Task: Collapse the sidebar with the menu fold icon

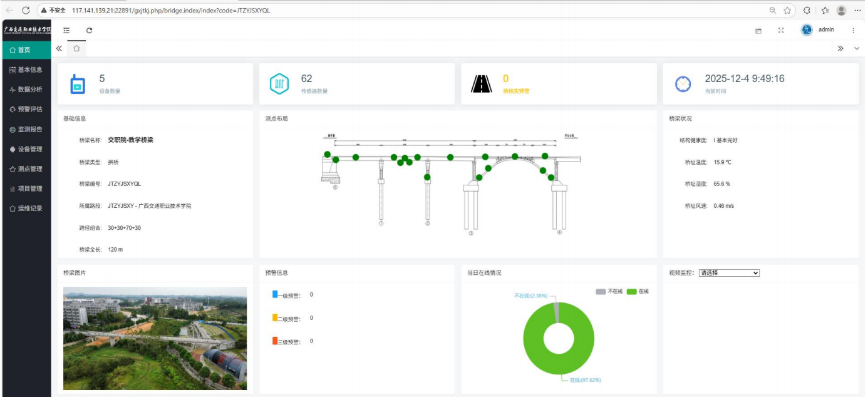Action: pos(66,30)
